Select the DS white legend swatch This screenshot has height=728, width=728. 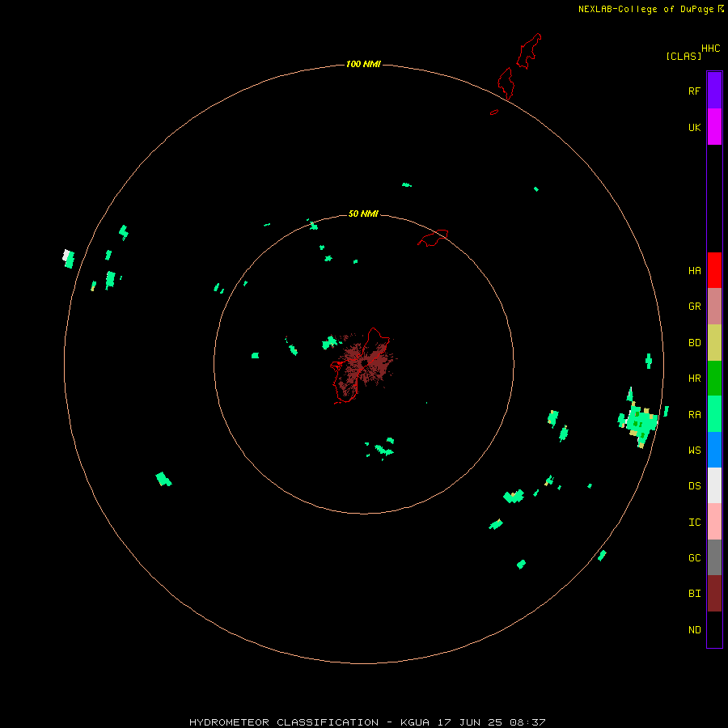[x=714, y=485]
